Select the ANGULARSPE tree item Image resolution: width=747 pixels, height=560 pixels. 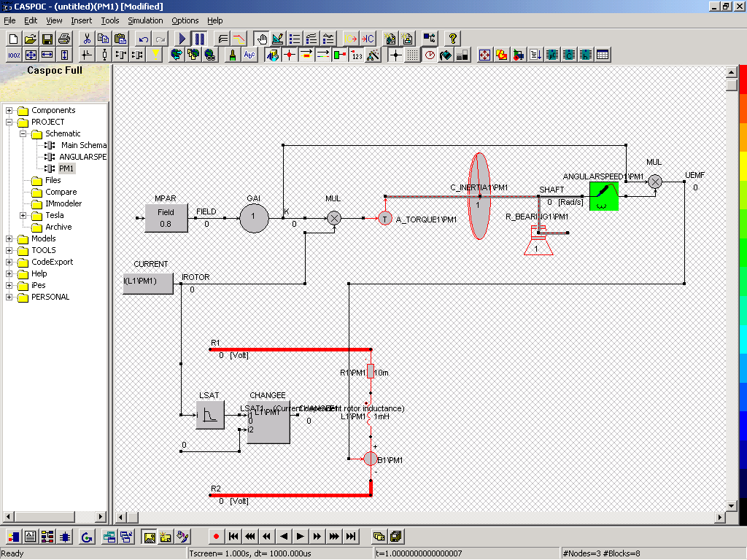[82, 157]
